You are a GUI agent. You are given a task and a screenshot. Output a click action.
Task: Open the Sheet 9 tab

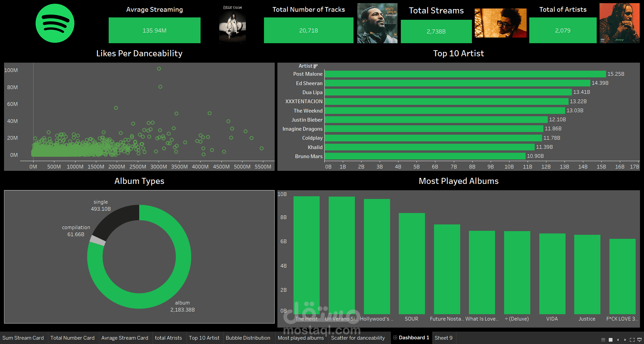click(x=443, y=338)
